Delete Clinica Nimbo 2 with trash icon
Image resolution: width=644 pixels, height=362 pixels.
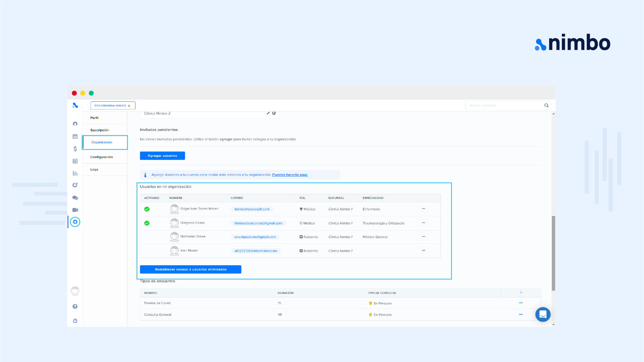[x=274, y=113]
